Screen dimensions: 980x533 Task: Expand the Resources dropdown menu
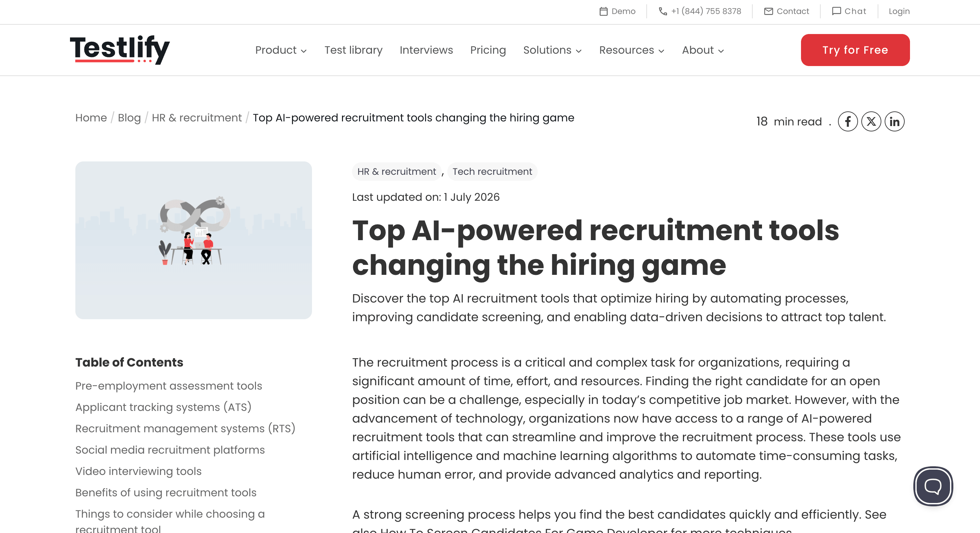point(632,50)
